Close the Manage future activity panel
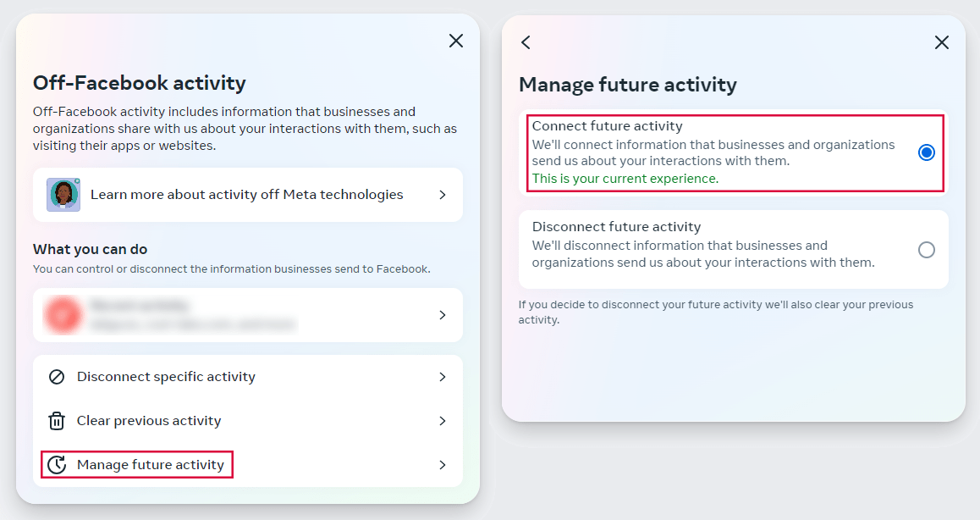 [941, 42]
